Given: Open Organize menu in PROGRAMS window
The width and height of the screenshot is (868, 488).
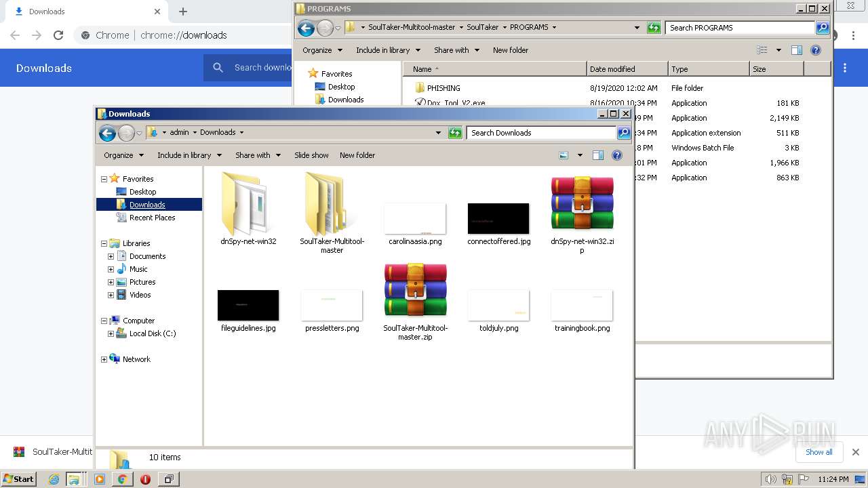Looking at the screenshot, I should click(x=322, y=50).
